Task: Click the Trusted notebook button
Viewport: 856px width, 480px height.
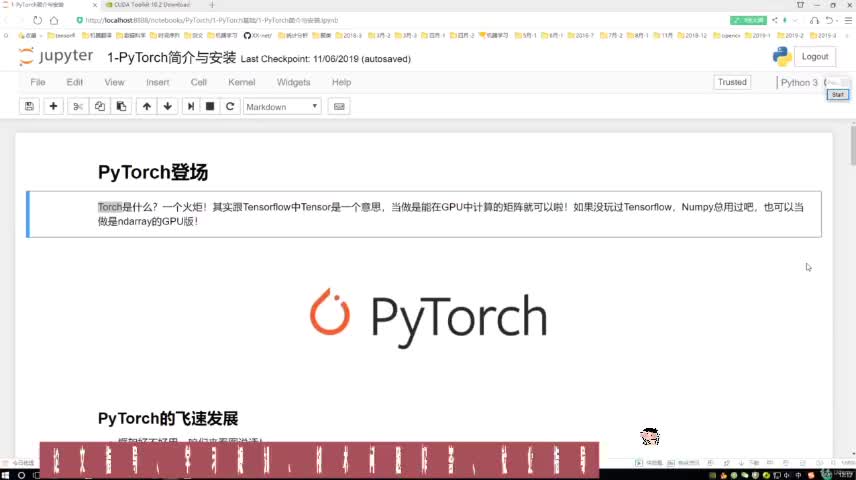Action: [732, 82]
